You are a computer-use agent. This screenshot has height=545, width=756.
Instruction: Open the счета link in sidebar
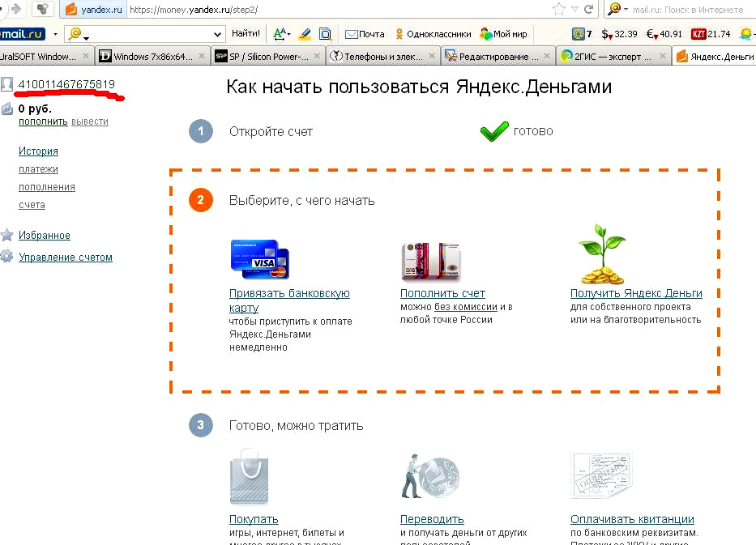(32, 205)
